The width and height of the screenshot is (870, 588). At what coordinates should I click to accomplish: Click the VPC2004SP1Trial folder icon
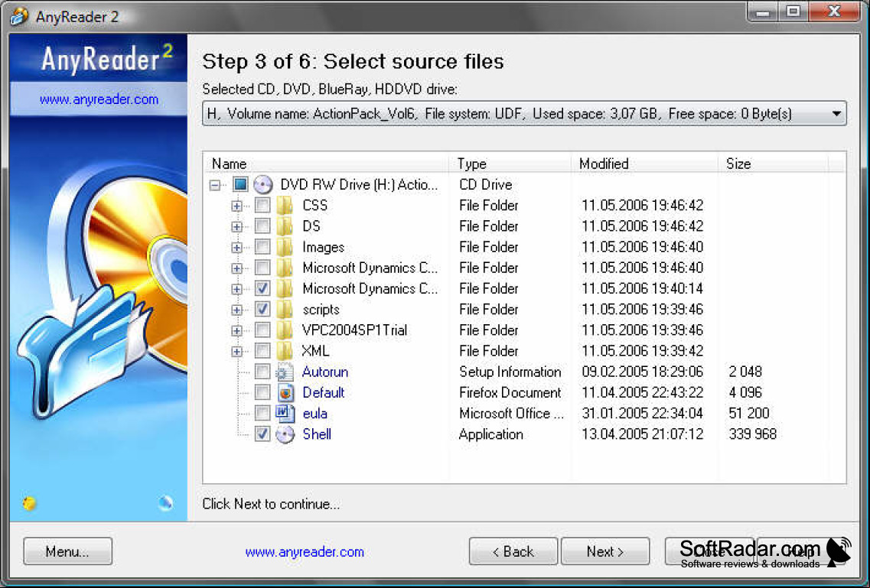click(x=285, y=330)
